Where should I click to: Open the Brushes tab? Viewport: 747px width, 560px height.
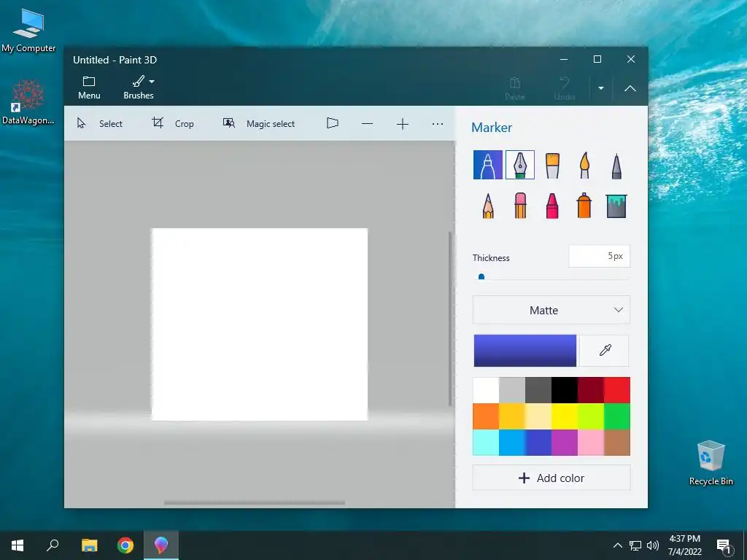(x=139, y=87)
